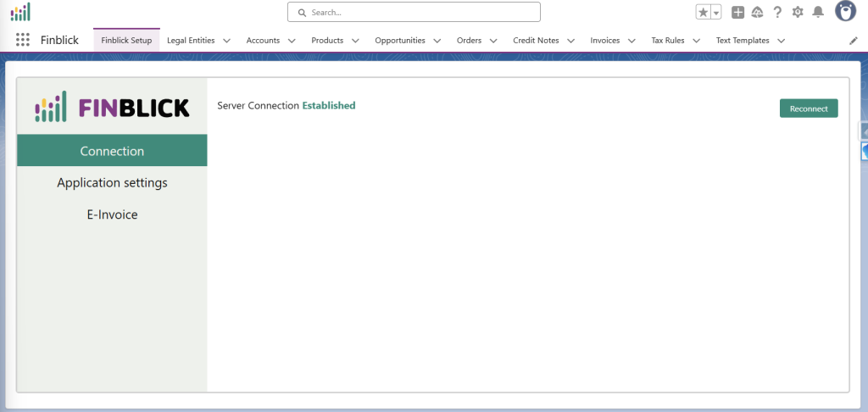Expand the Opportunities tab chevron

pyautogui.click(x=437, y=41)
